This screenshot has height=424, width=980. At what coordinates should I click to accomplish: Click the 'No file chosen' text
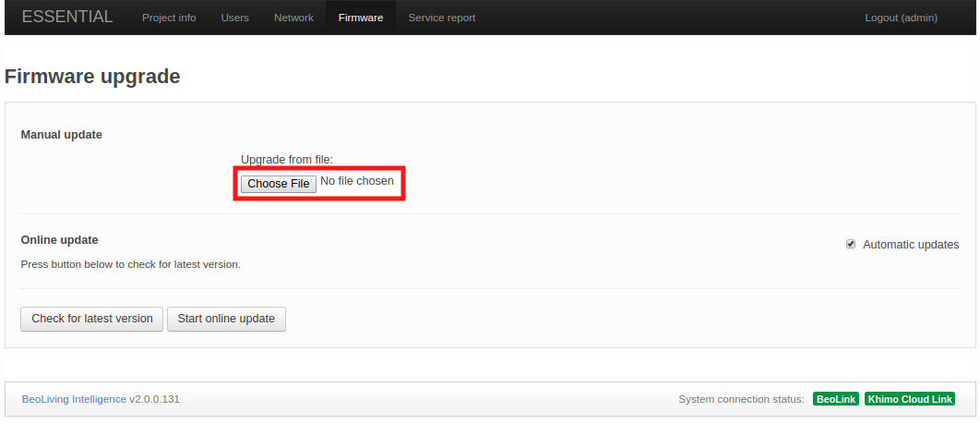click(356, 181)
